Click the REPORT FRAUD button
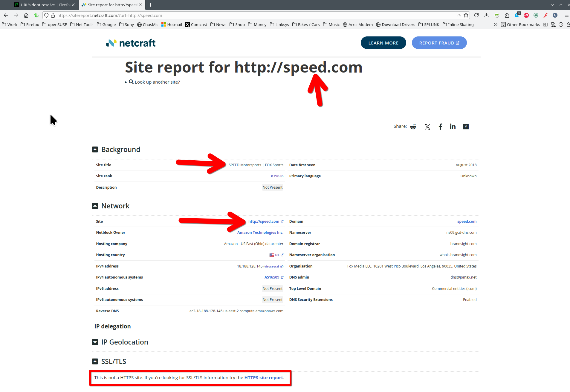Screen dimensions: 570x392 (x=439, y=43)
